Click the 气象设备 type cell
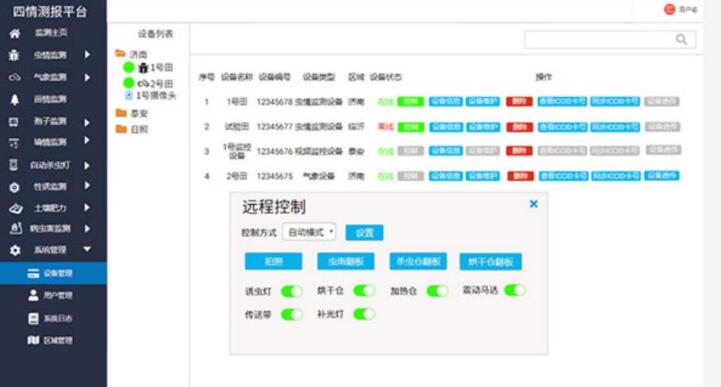 (319, 176)
